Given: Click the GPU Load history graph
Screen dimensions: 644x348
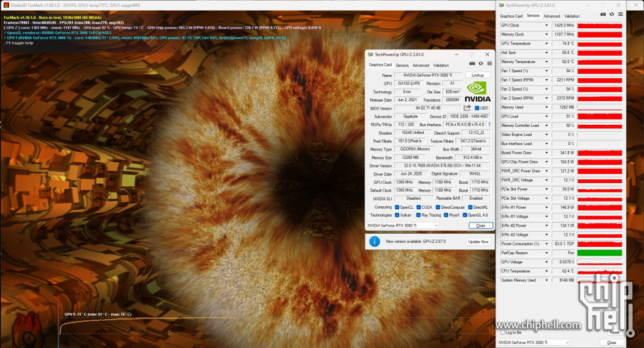Looking at the screenshot, I should pyautogui.click(x=599, y=116).
